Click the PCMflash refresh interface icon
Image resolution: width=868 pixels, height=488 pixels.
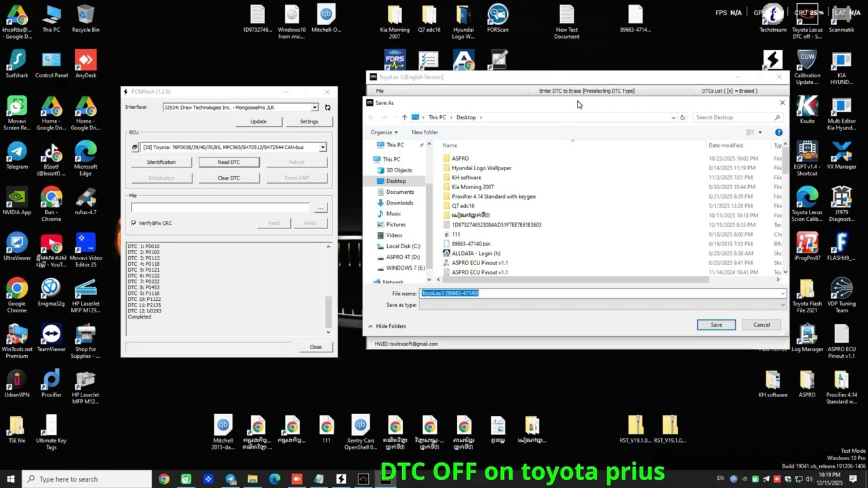click(328, 108)
